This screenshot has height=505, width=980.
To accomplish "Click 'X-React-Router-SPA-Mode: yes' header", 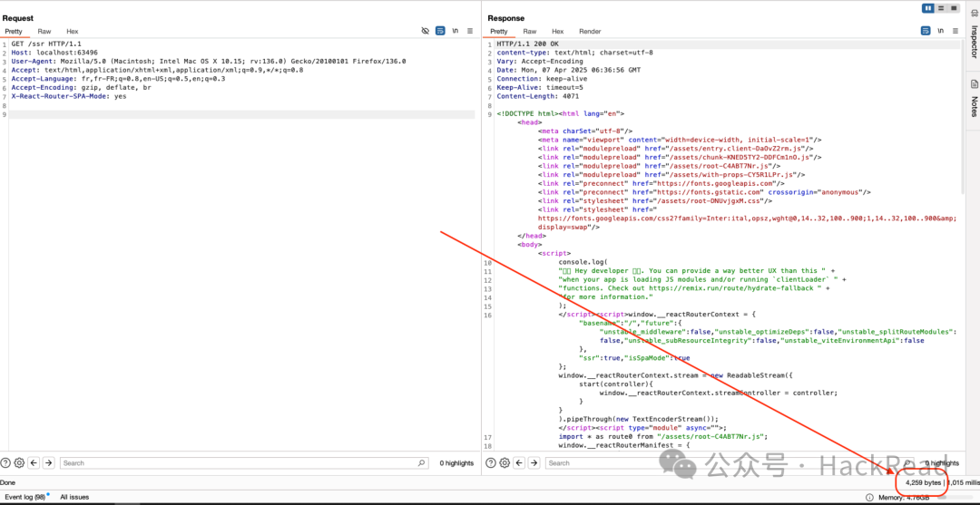I will click(69, 96).
